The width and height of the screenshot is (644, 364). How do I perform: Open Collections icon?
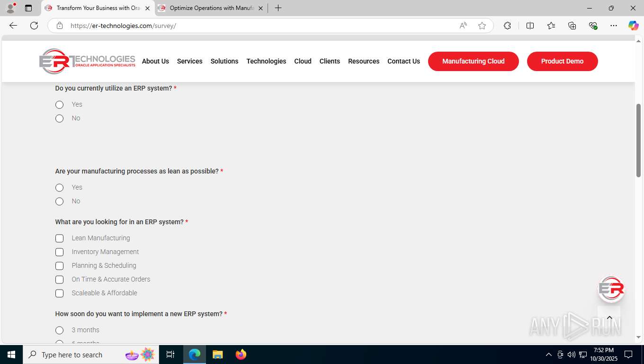coord(572,26)
